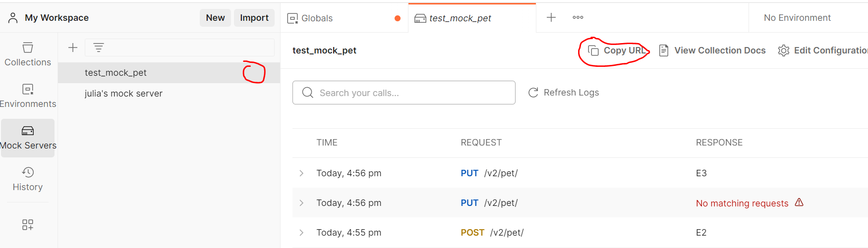Expand the PUT /v2/pet/ E3 log row
868x248 pixels.
click(301, 173)
